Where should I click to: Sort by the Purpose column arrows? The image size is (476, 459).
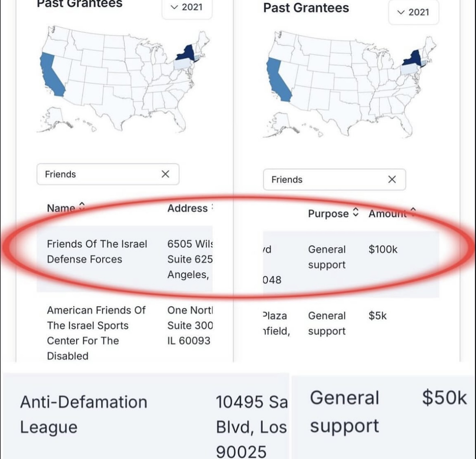coord(356,213)
